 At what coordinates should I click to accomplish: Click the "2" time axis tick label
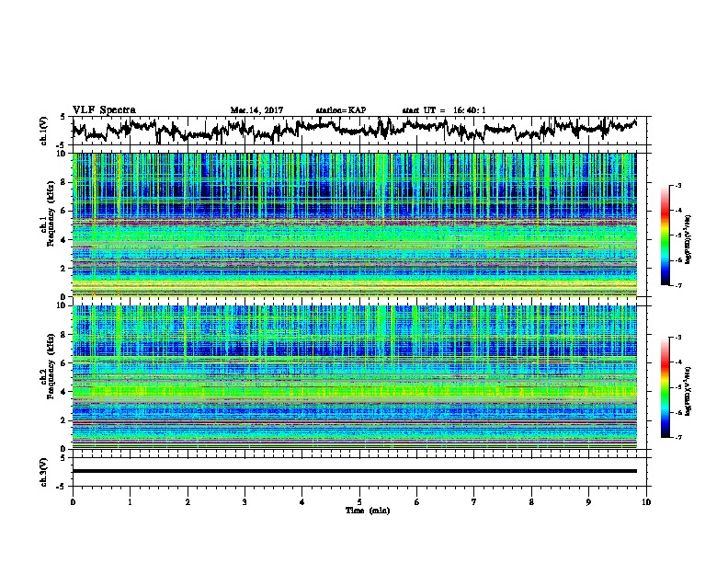click(188, 502)
